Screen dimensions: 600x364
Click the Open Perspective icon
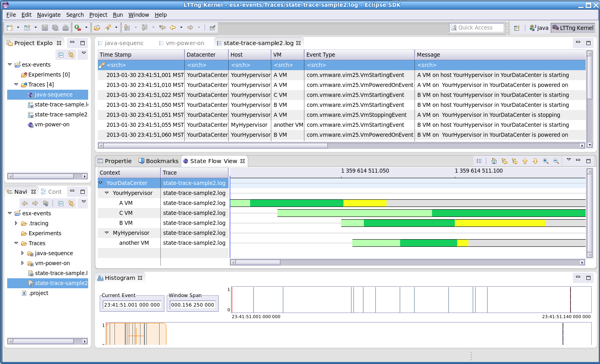point(517,28)
